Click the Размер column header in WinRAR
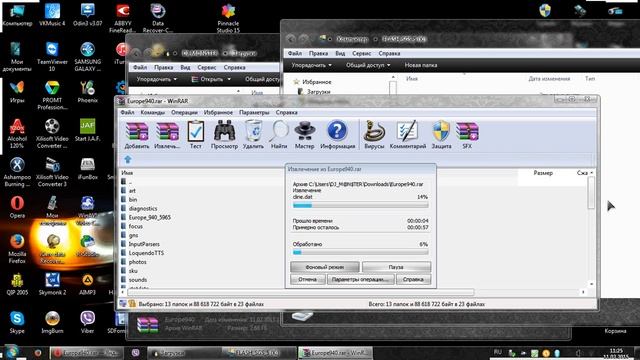Viewport: 640px width, 360px height. [x=543, y=173]
